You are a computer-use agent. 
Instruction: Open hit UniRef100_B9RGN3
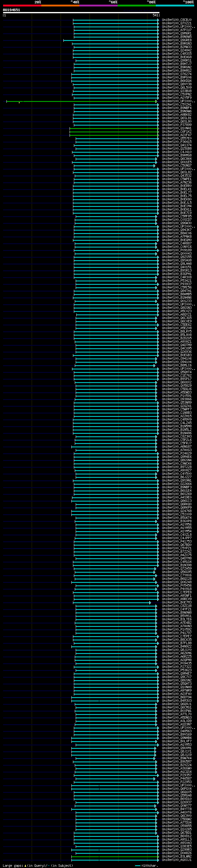click(176, 43)
